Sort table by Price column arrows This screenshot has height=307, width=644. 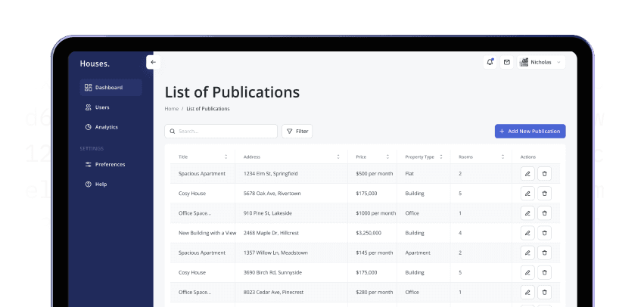pyautogui.click(x=387, y=157)
